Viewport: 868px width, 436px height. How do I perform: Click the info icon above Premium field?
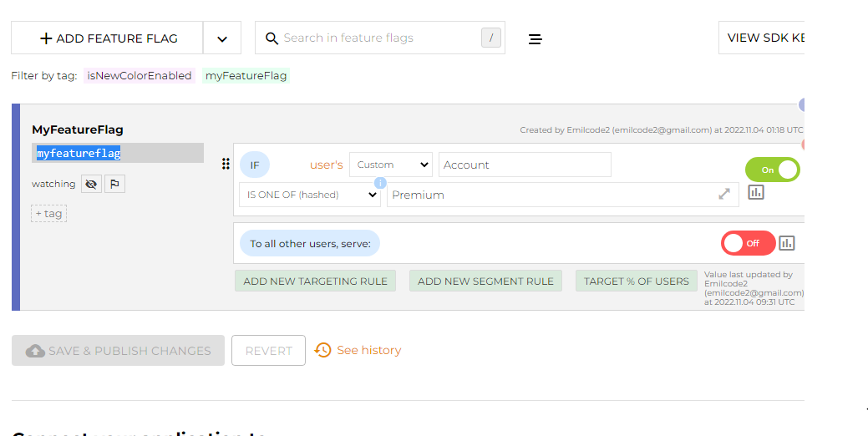tap(380, 183)
